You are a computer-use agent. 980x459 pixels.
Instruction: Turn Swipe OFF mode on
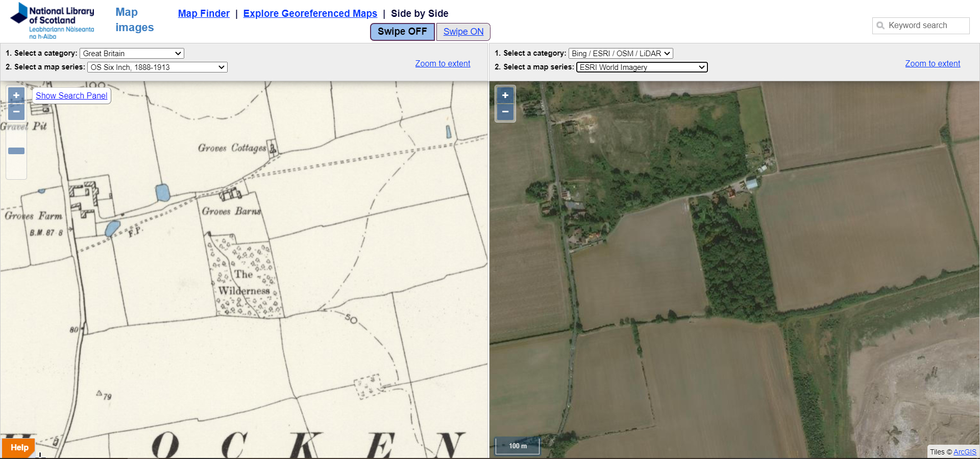point(402,32)
